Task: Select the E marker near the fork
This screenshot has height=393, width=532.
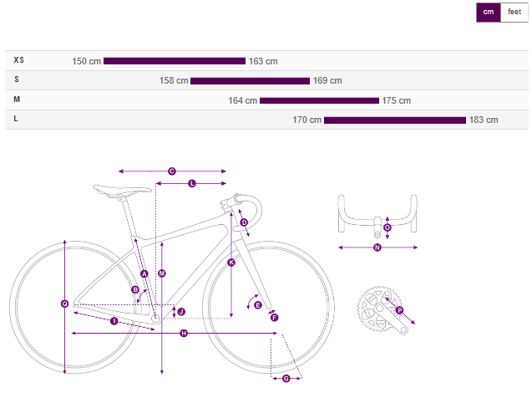Action: point(258,304)
